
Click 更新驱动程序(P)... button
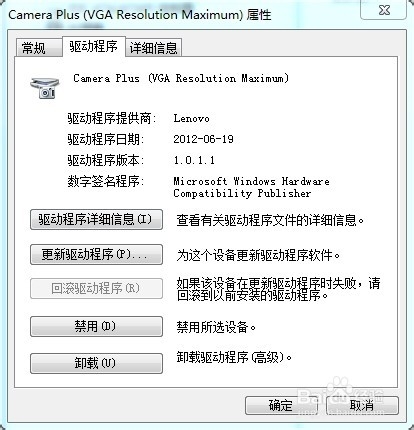(x=96, y=255)
